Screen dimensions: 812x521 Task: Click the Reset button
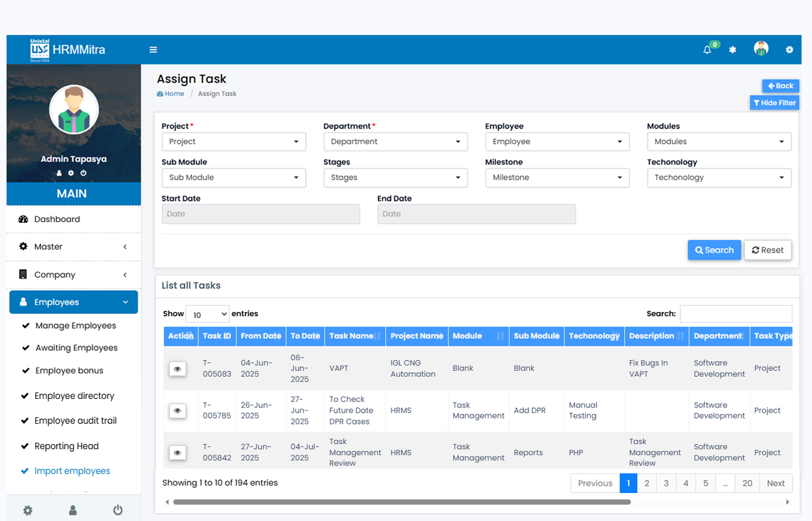click(x=768, y=250)
